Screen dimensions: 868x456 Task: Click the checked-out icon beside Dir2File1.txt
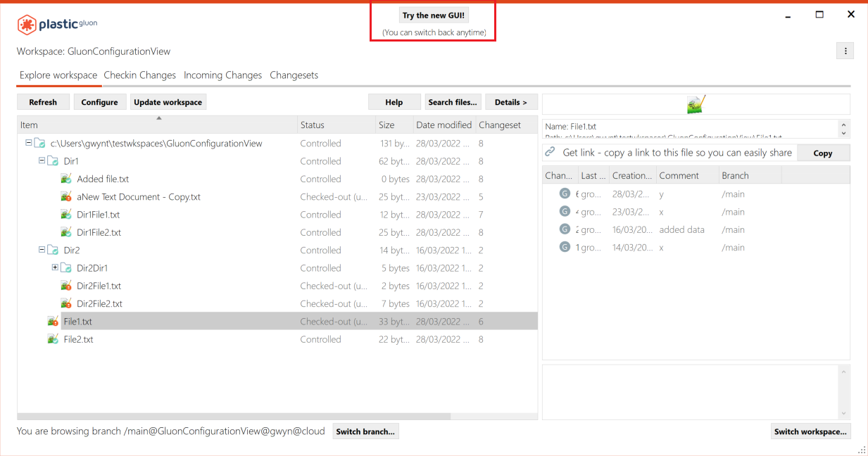click(65, 286)
